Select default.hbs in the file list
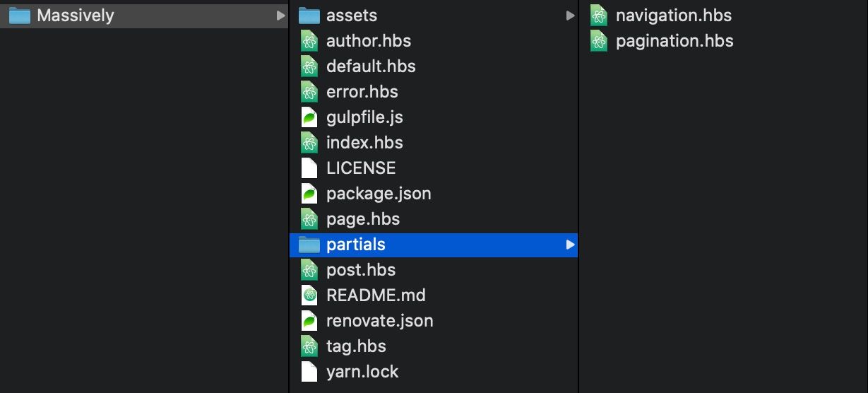Viewport: 868px width, 393px height. tap(371, 66)
